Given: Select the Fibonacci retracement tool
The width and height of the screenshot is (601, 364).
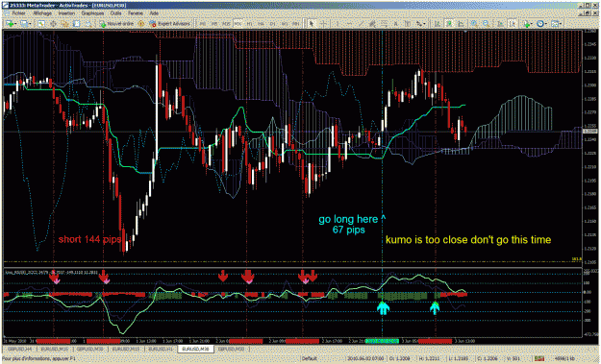Looking at the screenshot, I should [384, 24].
